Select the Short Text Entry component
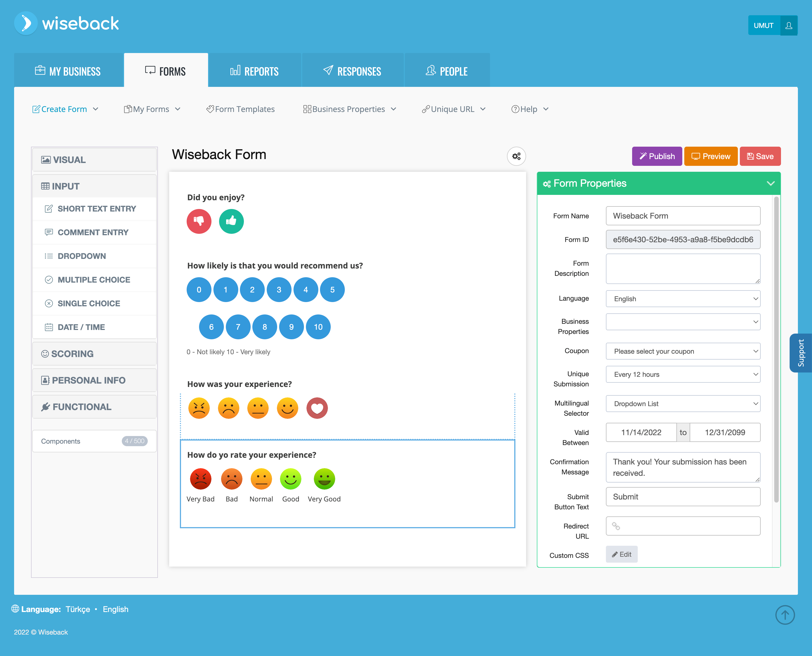This screenshot has width=812, height=656. pos(94,209)
